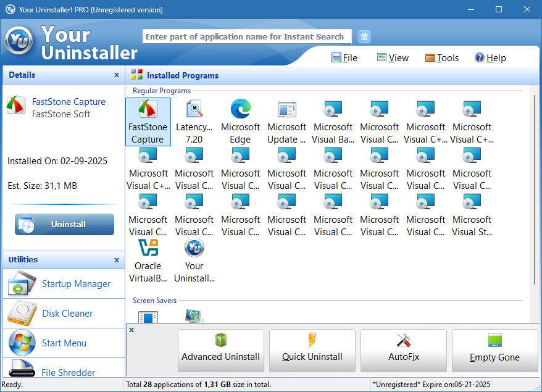This screenshot has height=392, width=542.
Task: Click the Est. Size: 31,1 MB text
Action: tap(42, 186)
